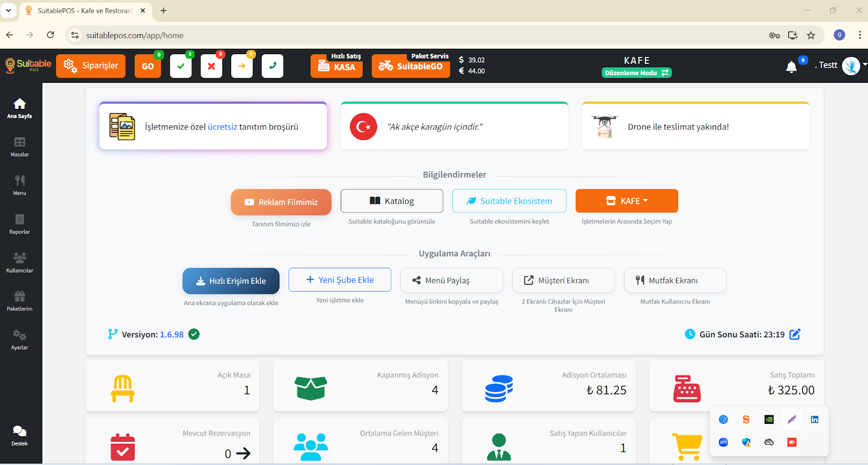This screenshot has width=868, height=465.
Task: Open Kullanıcılar users section
Action: 20,263
